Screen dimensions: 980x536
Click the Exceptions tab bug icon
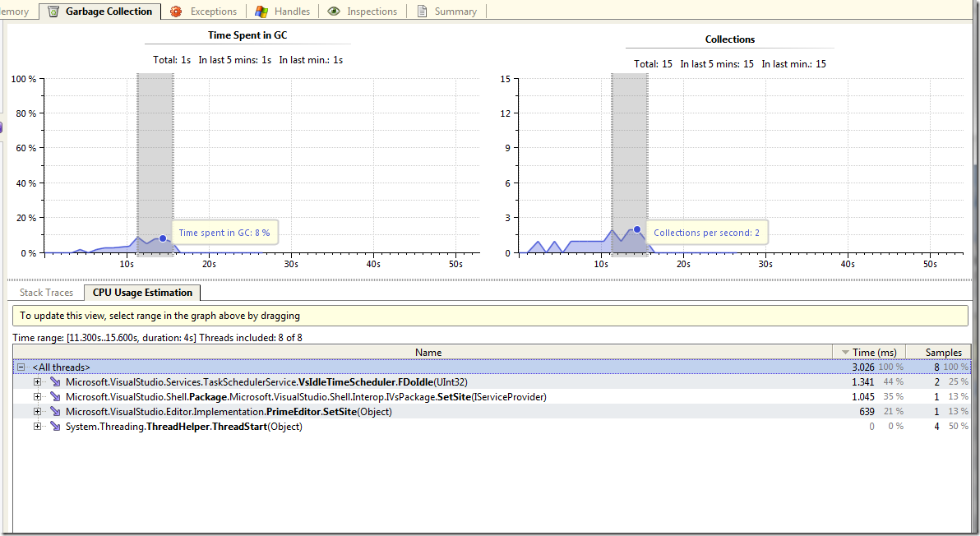point(176,12)
